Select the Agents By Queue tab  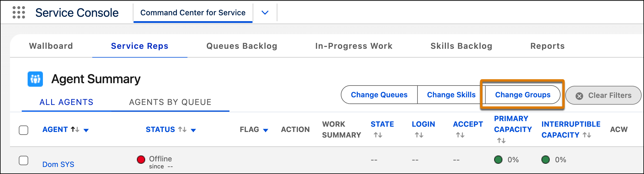click(x=170, y=102)
